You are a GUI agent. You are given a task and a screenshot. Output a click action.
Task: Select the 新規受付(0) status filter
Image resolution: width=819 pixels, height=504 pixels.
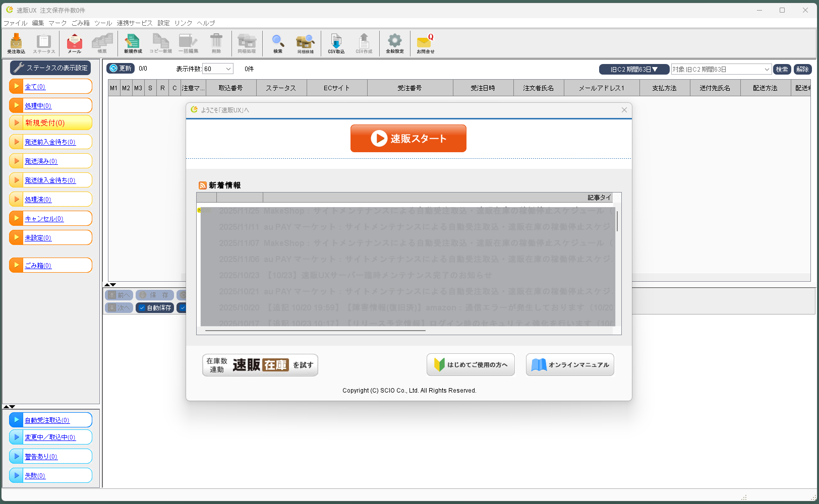coord(50,123)
